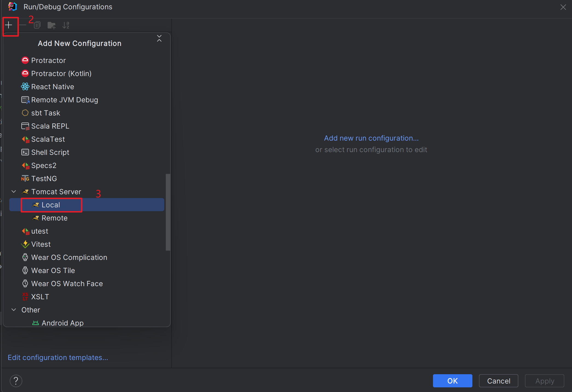Click the utest icon
Screen dimensions: 572x392
pyautogui.click(x=25, y=231)
